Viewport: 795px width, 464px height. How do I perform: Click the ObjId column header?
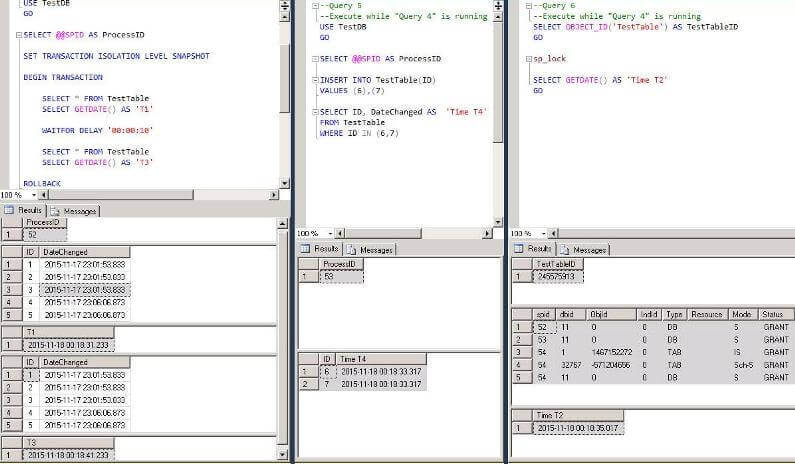(611, 314)
